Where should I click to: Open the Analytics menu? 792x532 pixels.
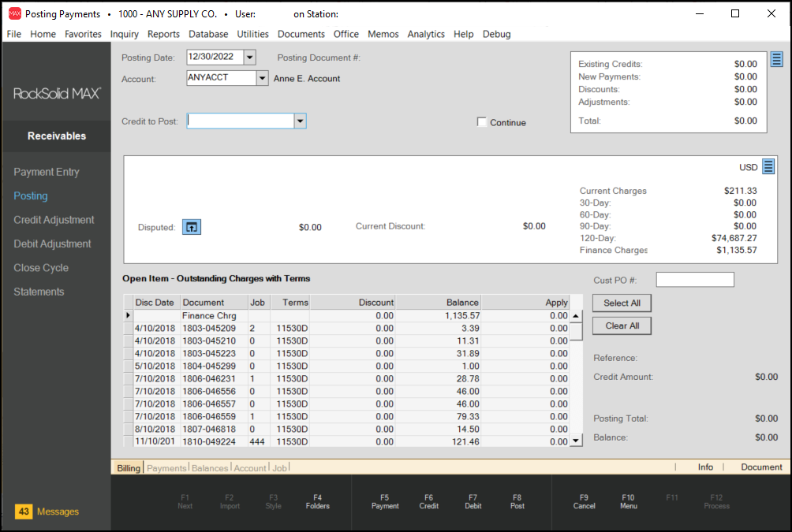click(x=426, y=34)
